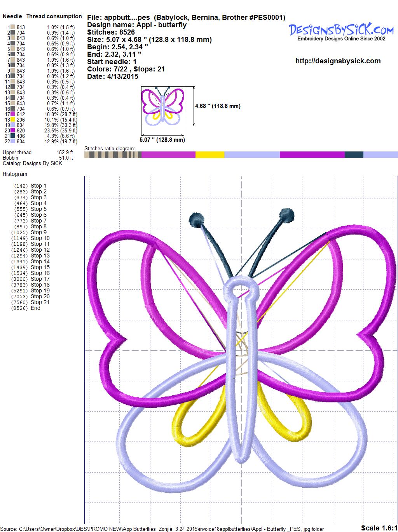Screen dimensions: 398x532
Task: Click the Histogram heading label
Action: 15,174
